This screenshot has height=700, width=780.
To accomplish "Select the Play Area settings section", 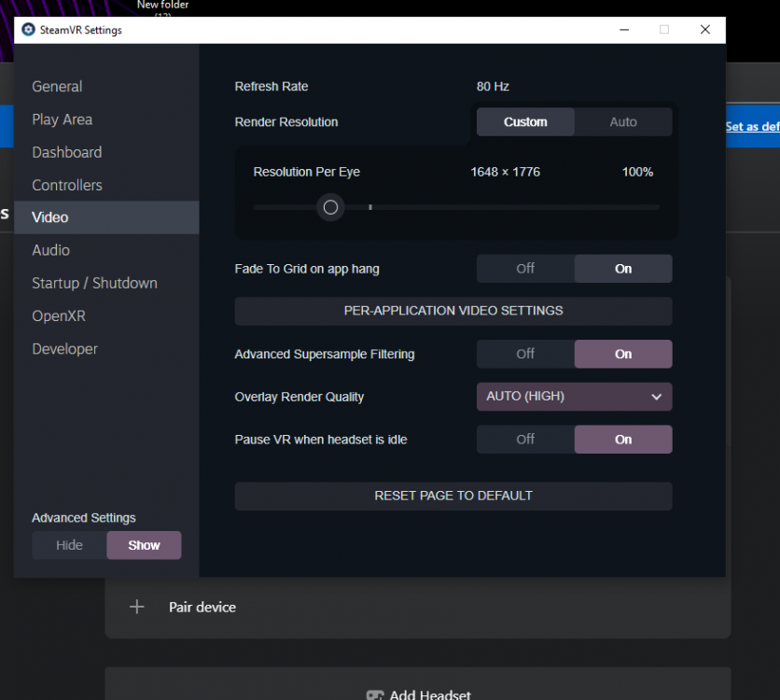I will pyautogui.click(x=62, y=119).
